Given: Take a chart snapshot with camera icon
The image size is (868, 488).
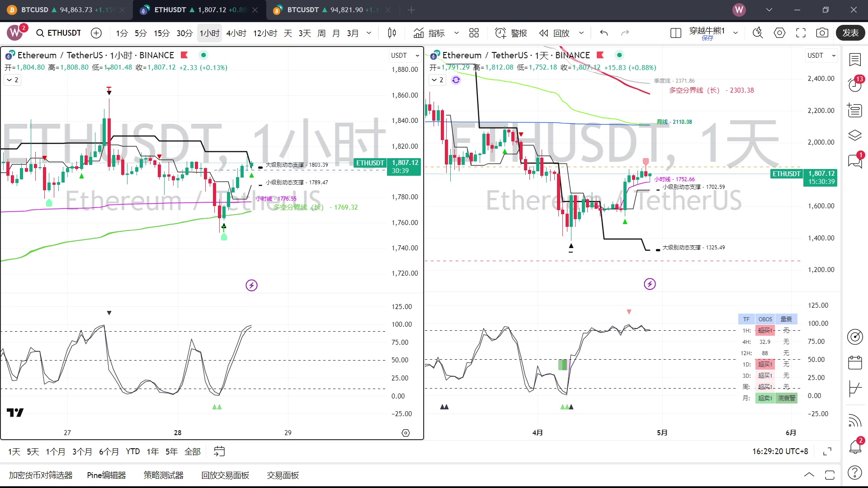Looking at the screenshot, I should click(x=822, y=33).
